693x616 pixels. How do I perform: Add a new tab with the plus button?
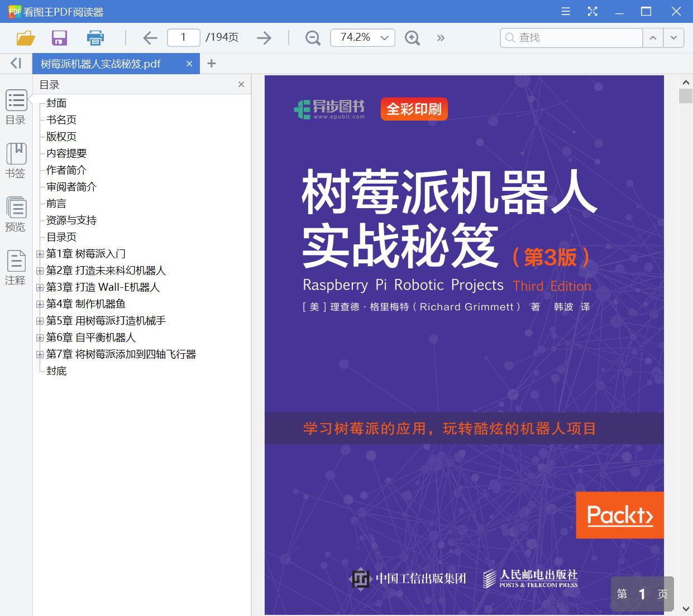[x=211, y=64]
